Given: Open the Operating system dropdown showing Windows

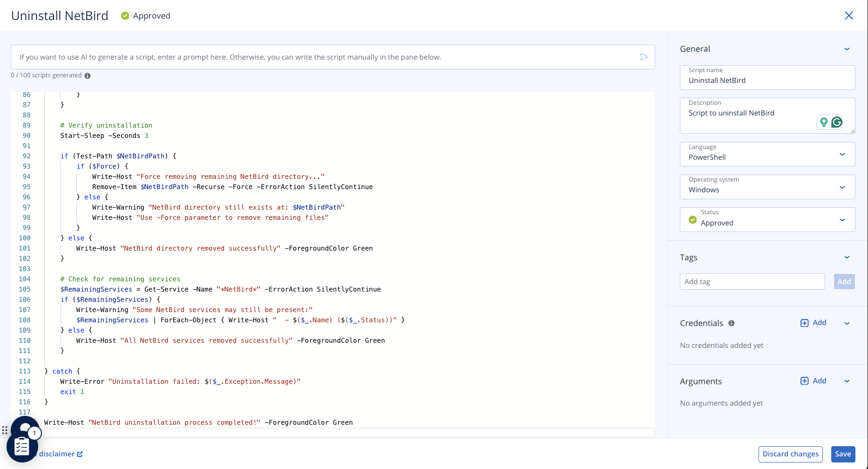Looking at the screenshot, I should pos(842,187).
